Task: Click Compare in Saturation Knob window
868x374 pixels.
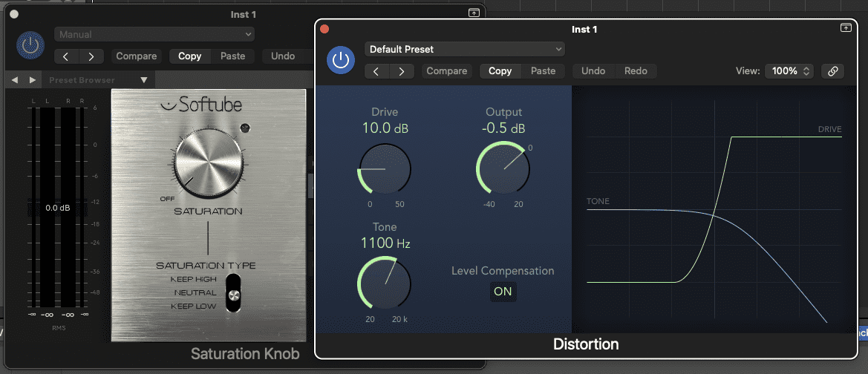Action: click(137, 56)
